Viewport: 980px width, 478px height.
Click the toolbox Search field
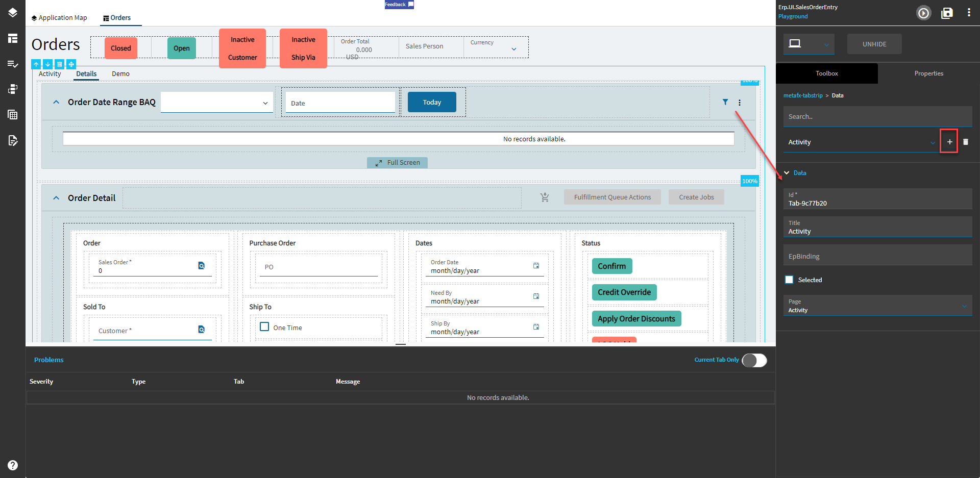877,116
